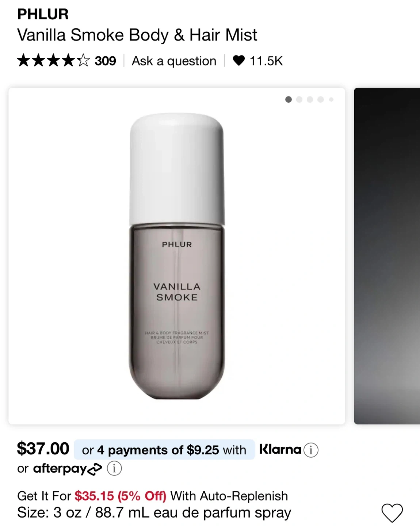
Task: Select the second carousel dot indicator
Action: [x=299, y=99]
